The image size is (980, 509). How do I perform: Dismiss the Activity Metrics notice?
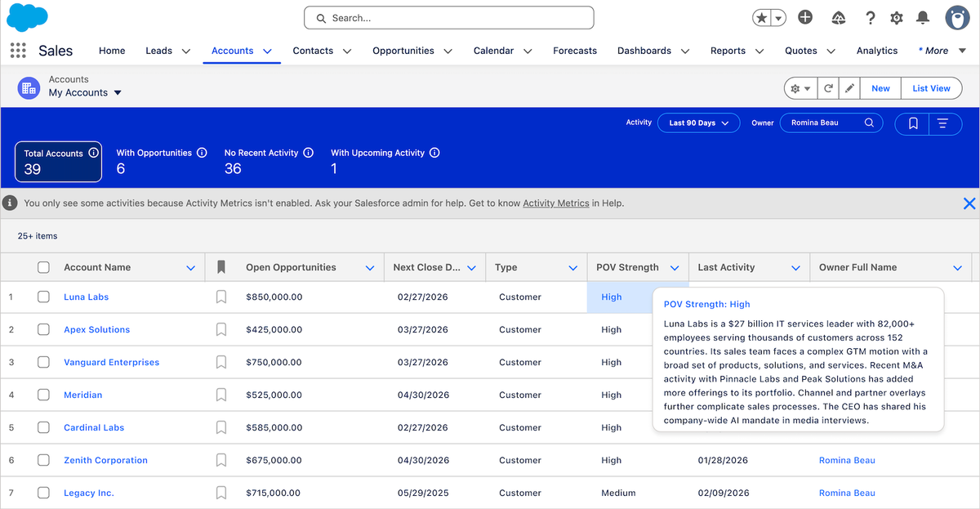point(969,203)
